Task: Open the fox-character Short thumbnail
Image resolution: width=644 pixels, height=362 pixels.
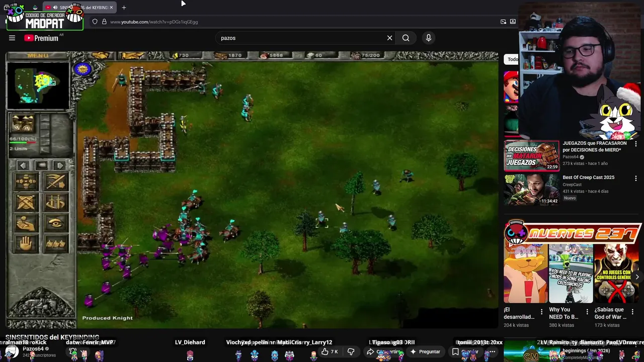Action: point(526,273)
